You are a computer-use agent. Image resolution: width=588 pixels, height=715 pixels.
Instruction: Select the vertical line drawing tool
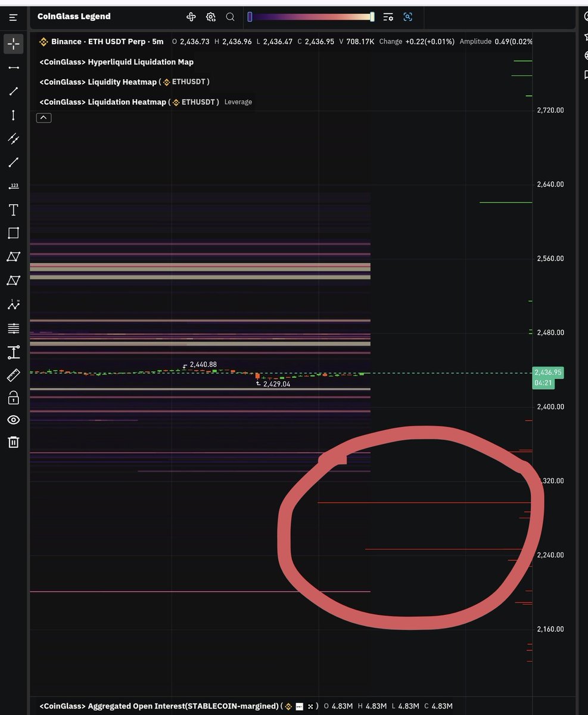pos(13,115)
